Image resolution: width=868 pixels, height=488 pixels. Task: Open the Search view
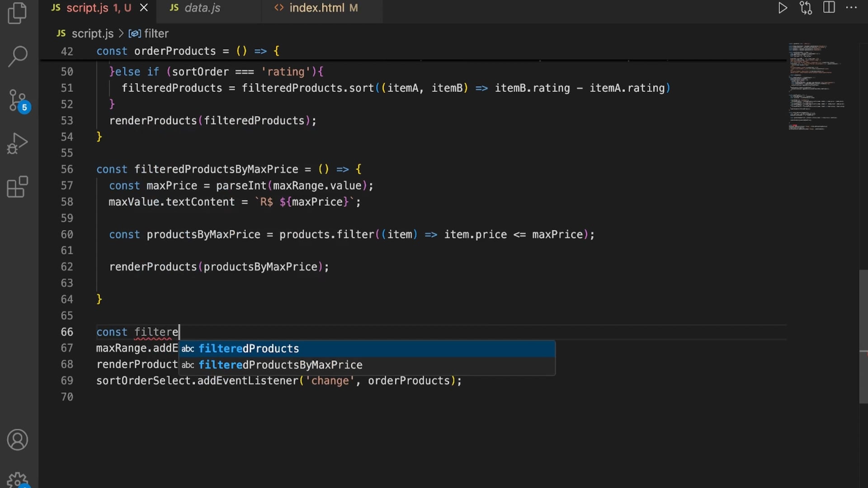(18, 56)
